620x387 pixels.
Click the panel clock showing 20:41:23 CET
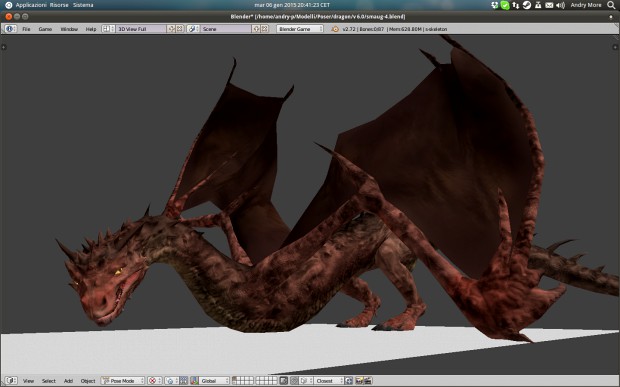point(292,5)
